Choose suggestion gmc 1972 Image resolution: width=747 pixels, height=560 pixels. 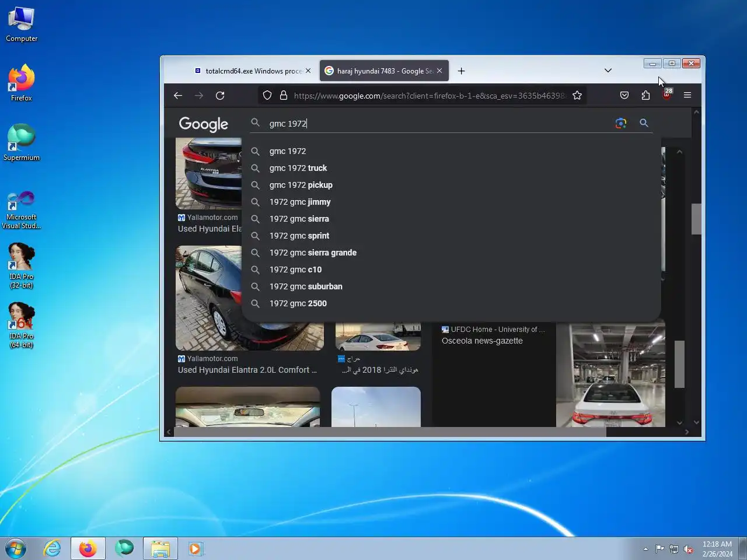[x=451, y=151]
